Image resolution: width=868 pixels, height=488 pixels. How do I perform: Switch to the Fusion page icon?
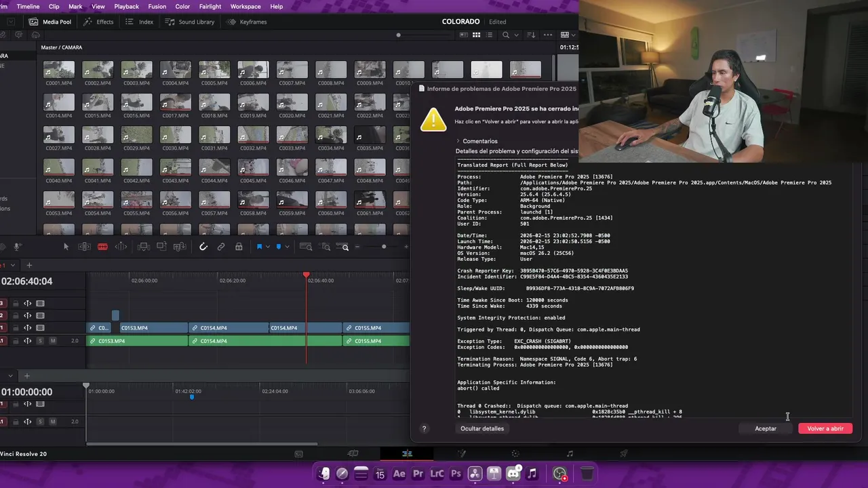click(x=461, y=453)
